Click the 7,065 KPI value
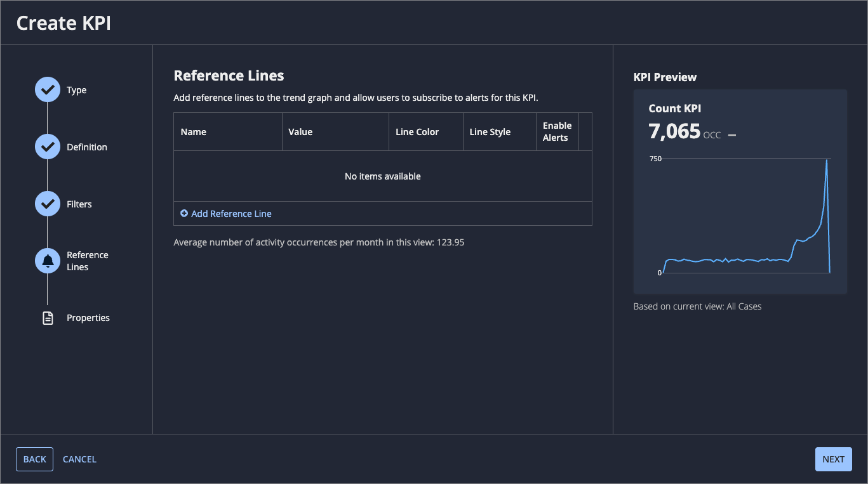Viewport: 868px width, 484px height. click(x=674, y=131)
